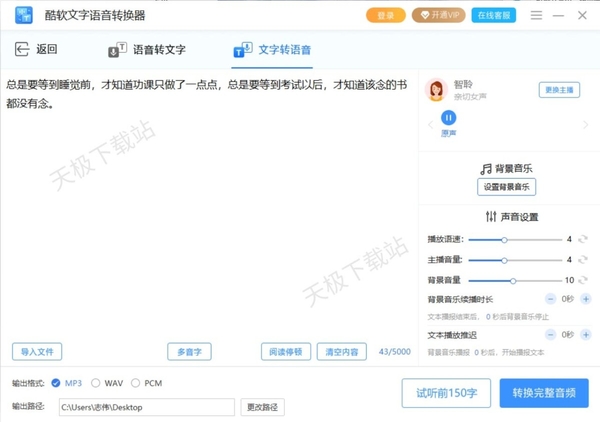This screenshot has width=600, height=422.
Task: Click the background music note icon
Action: tap(486, 169)
